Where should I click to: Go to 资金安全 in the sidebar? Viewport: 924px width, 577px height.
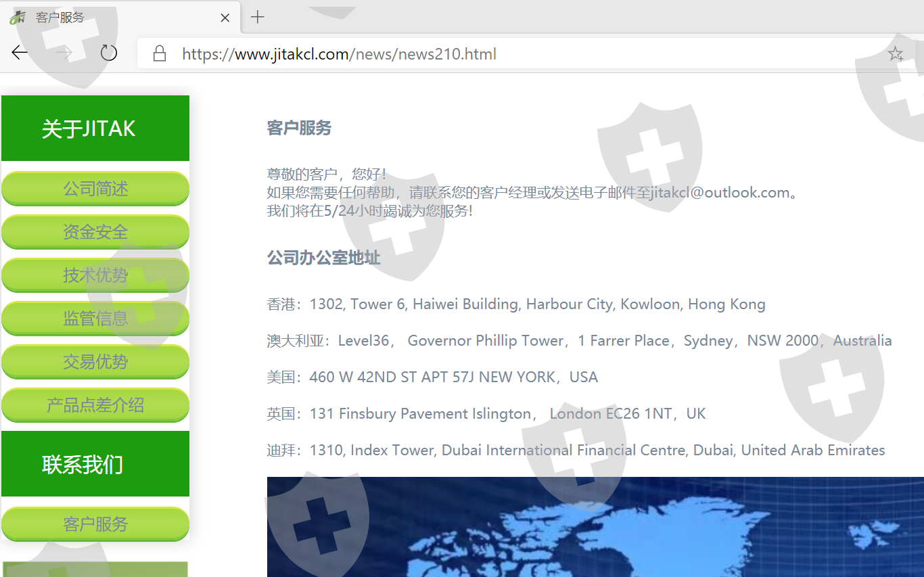95,232
